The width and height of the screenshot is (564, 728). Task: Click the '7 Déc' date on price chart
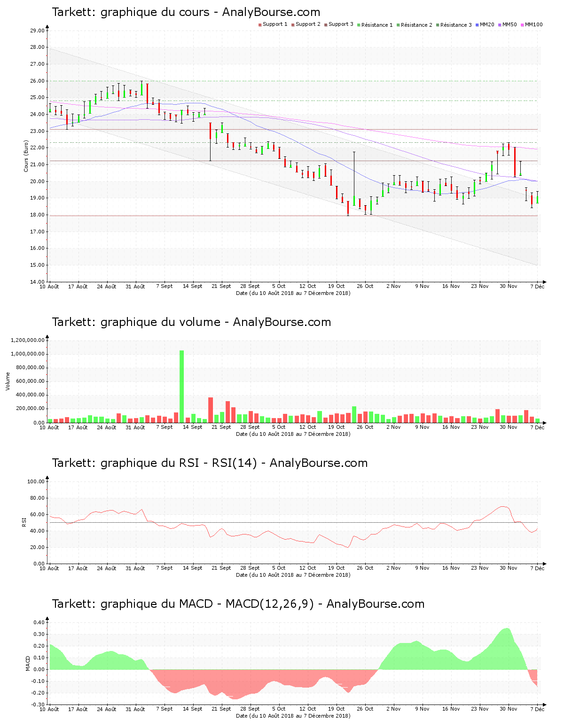coord(537,287)
